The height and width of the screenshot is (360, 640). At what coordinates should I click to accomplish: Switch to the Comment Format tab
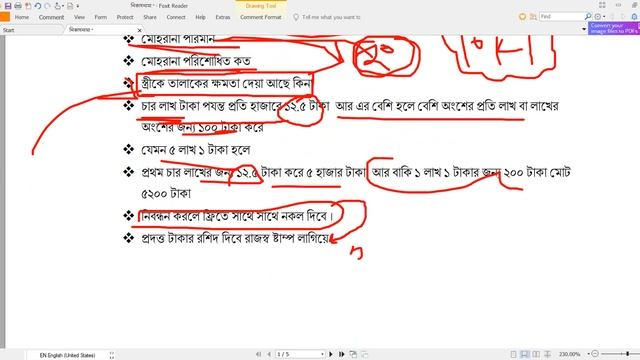(261, 17)
